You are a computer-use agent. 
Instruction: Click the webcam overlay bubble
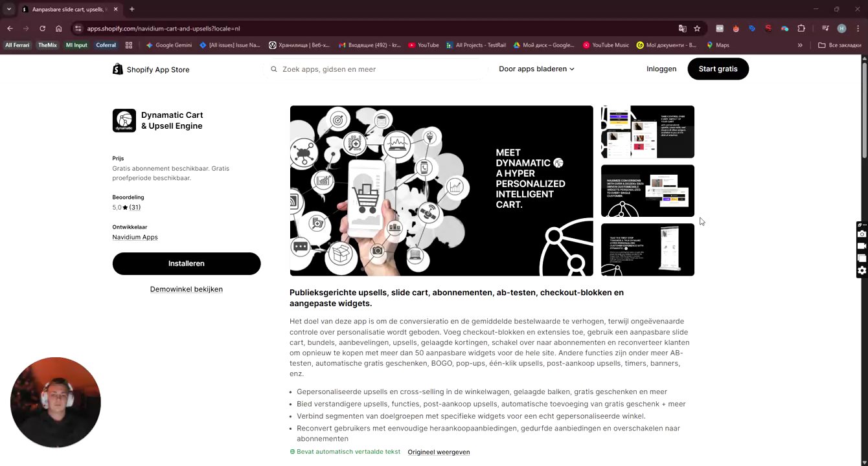coord(56,402)
